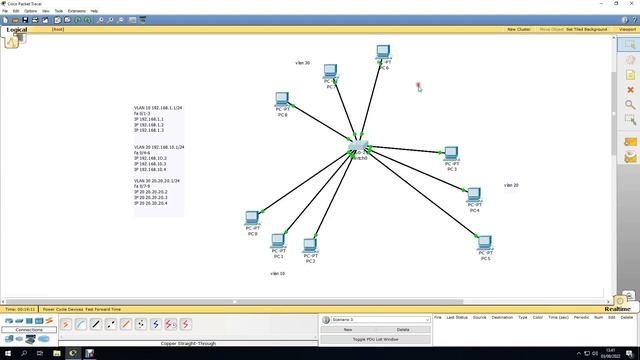Select the WAN Emulation cloud category icon
Image resolution: width=640 pixels, height=360 pixels.
[19, 339]
